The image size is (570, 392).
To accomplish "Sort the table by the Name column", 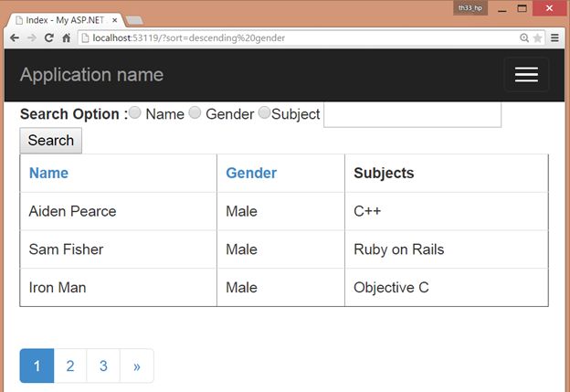I will [x=48, y=173].
